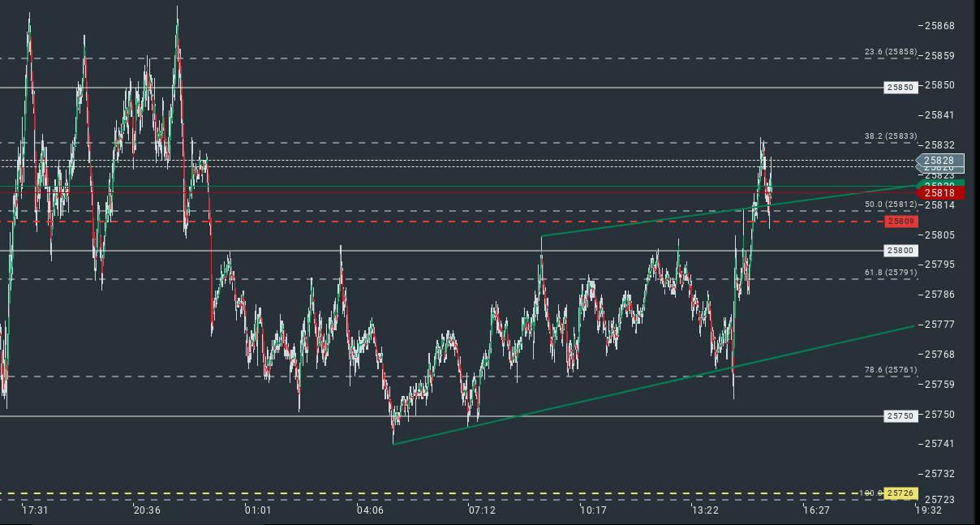
Task: Click the yellow 25726 price level label
Action: pos(900,493)
